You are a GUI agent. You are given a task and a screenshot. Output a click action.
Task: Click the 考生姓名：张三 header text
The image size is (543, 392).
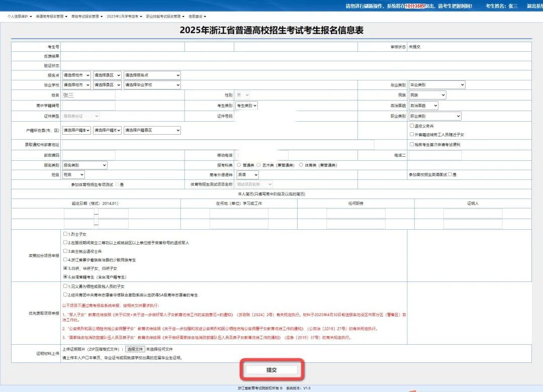pyautogui.click(x=502, y=6)
